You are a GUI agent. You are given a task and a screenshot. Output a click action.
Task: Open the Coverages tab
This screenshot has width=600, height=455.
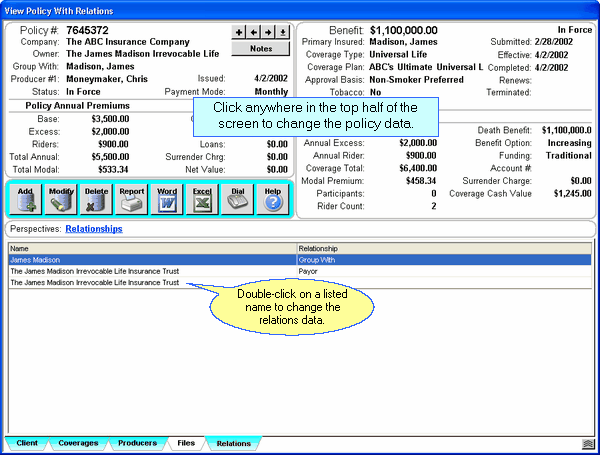point(78,443)
